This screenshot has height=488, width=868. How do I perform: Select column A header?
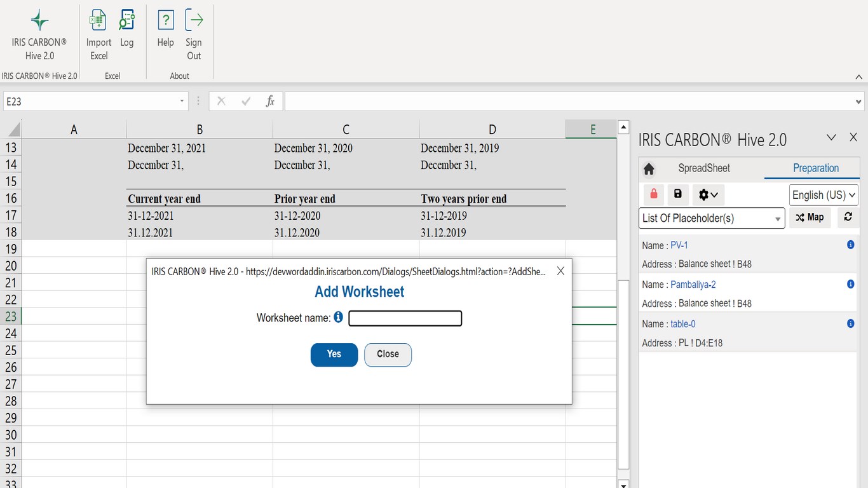[x=74, y=130]
